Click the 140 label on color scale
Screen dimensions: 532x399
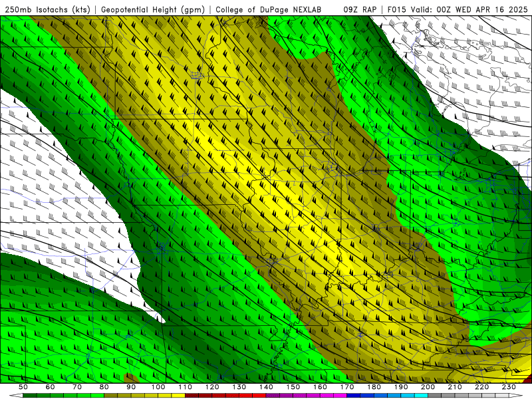click(266, 387)
